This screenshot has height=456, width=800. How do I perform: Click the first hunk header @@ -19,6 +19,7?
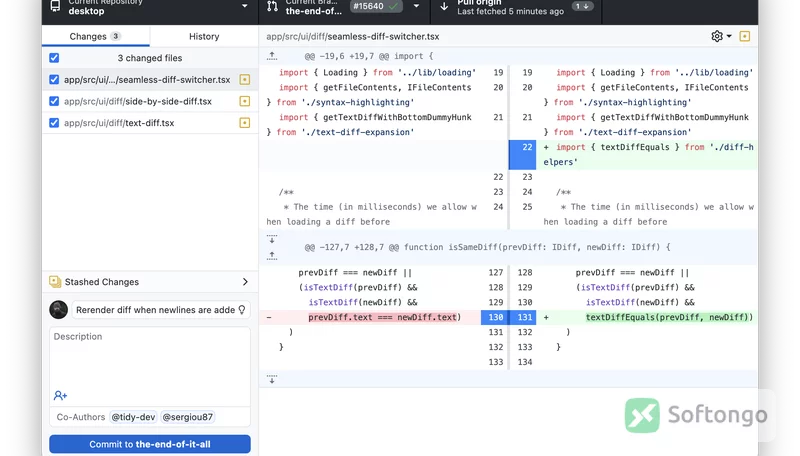pos(369,56)
